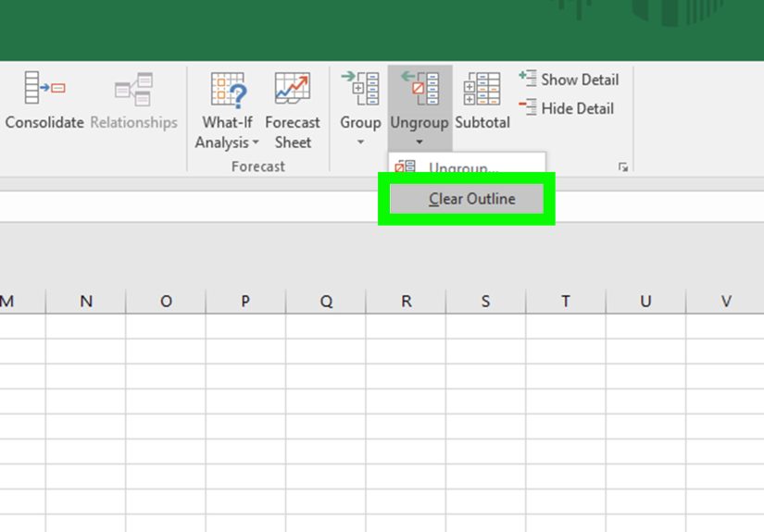The width and height of the screenshot is (764, 532).
Task: Select column T header
Action: point(566,302)
